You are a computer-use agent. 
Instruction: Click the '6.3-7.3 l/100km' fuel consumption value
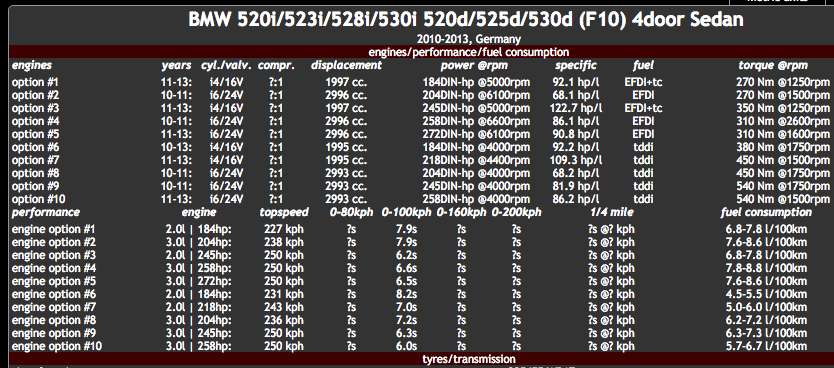click(x=766, y=333)
